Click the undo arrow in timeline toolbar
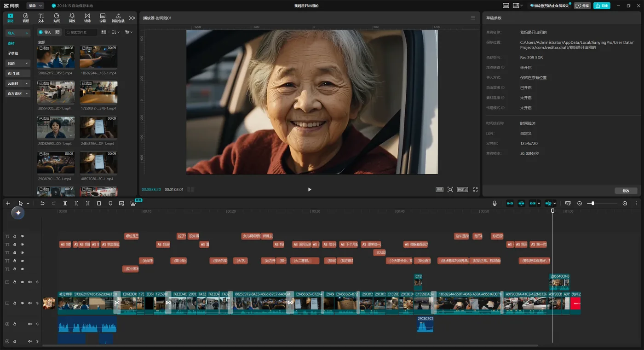644x350 pixels. [42, 203]
